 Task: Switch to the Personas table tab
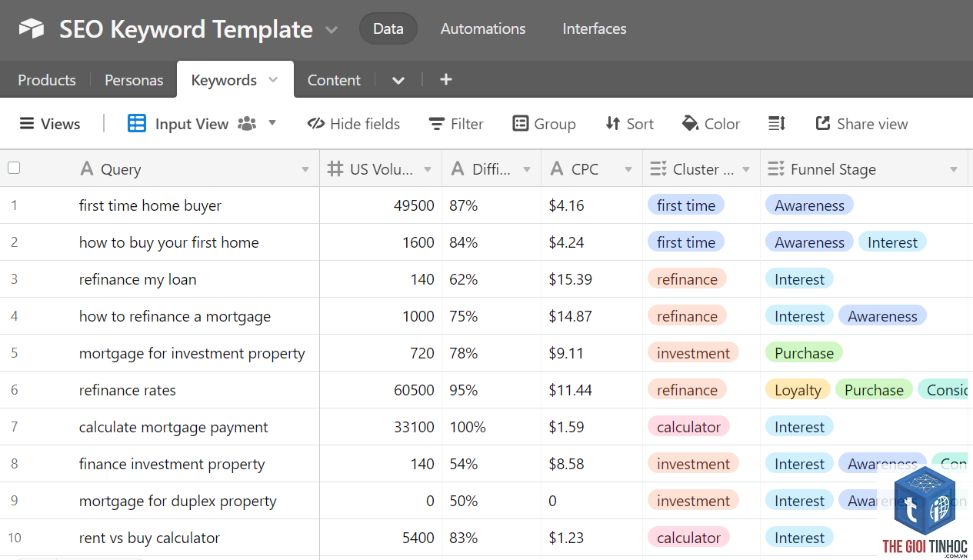pos(134,80)
